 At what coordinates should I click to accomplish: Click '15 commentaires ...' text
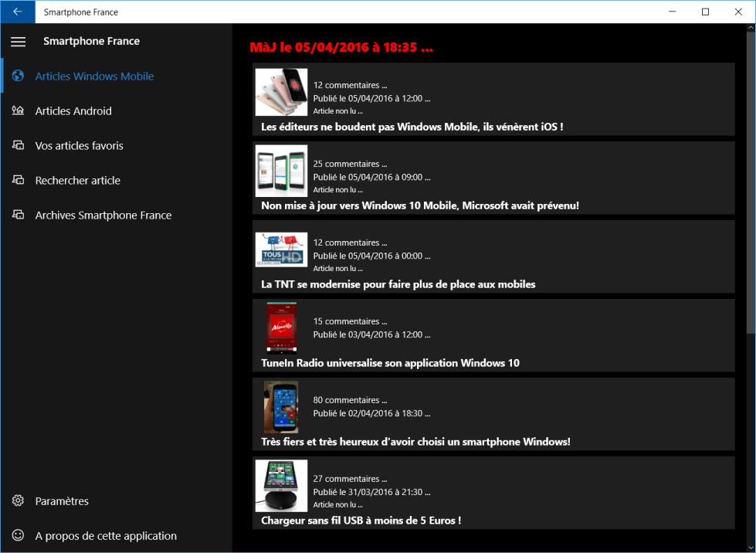350,321
